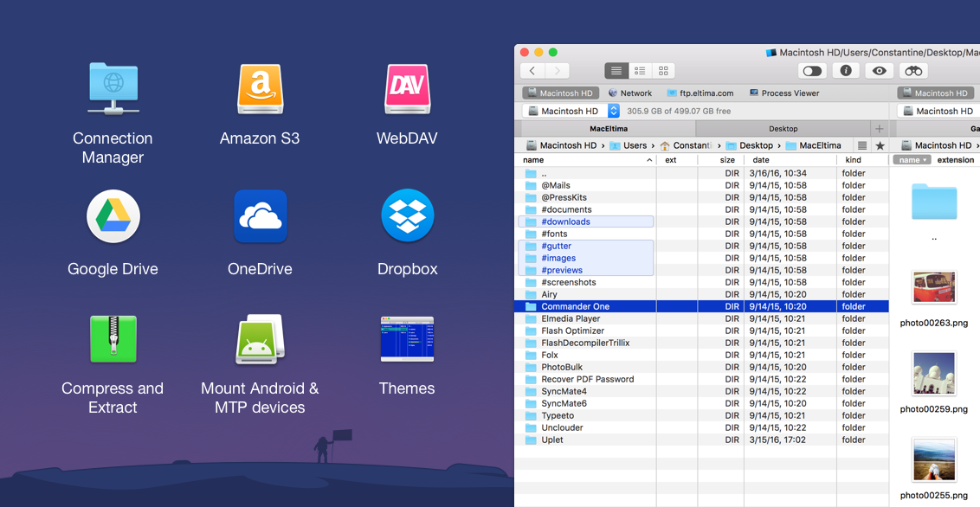Open search with the binoculars button

[913, 71]
